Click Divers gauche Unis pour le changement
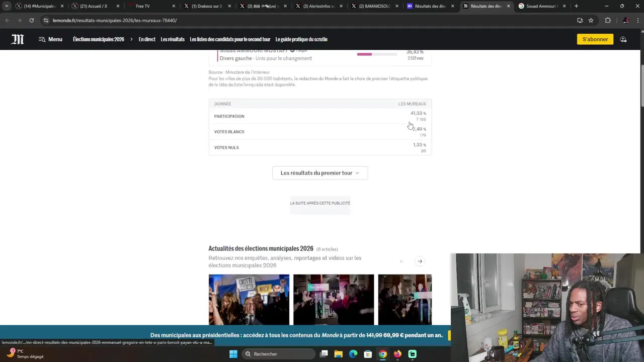Image resolution: width=644 pixels, height=362 pixels. tap(266, 58)
